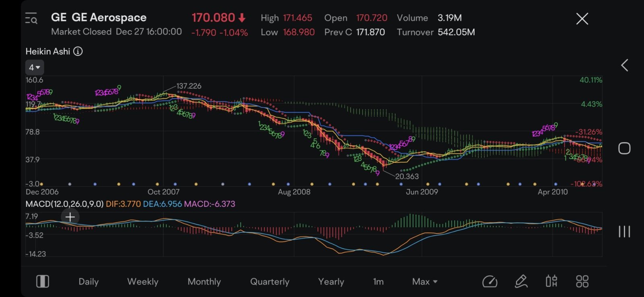Switch to Weekly timeframe
Screen dimensions: 644x297
[x=143, y=281]
